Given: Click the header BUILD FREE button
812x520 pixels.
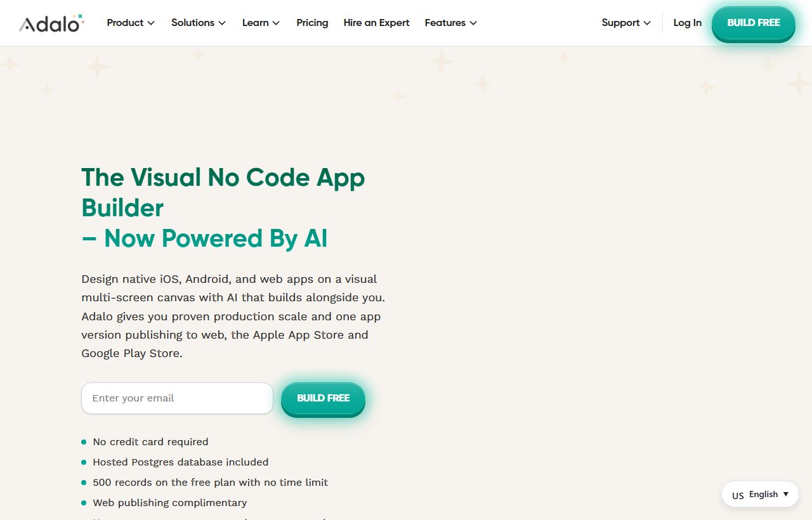Looking at the screenshot, I should coord(754,23).
